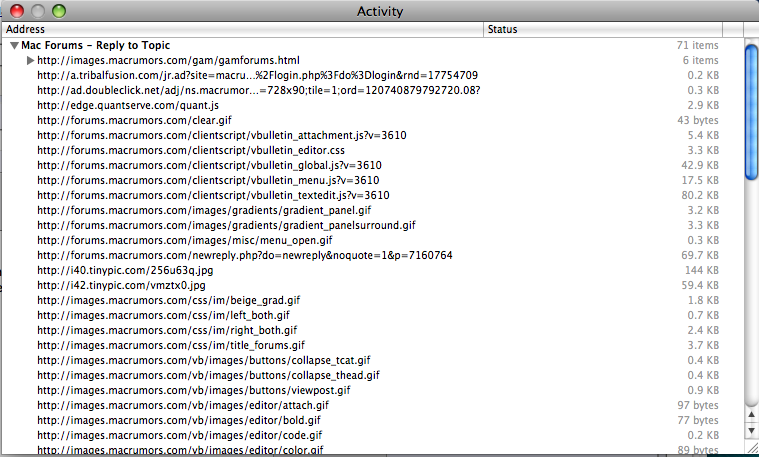Screen dimensions: 759x457
Task: Click the Activity window title
Action: (380, 11)
